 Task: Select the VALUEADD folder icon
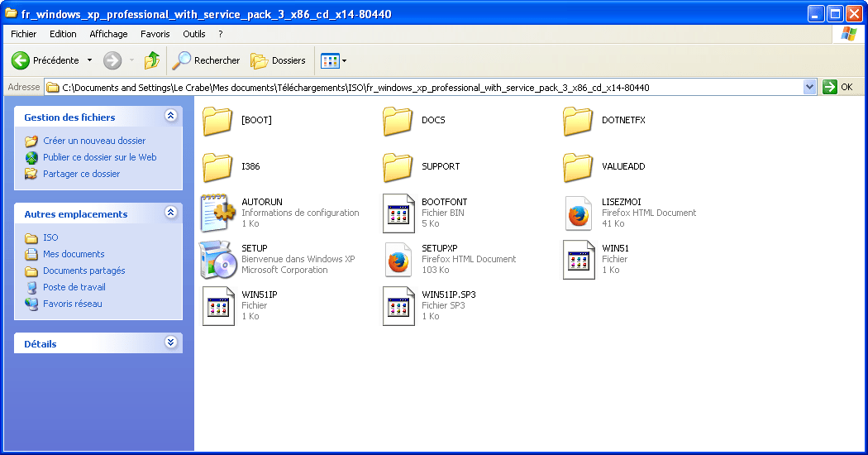[x=577, y=168]
